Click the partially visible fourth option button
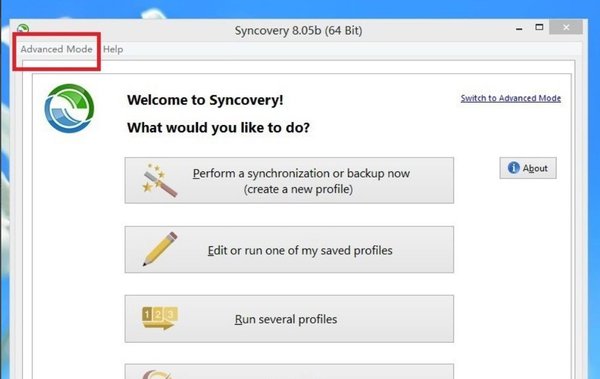 [x=289, y=371]
